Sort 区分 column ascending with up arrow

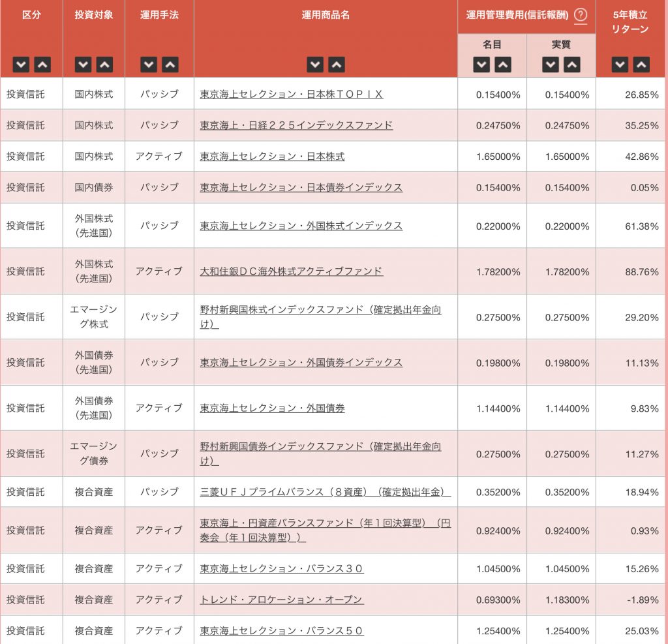42,65
